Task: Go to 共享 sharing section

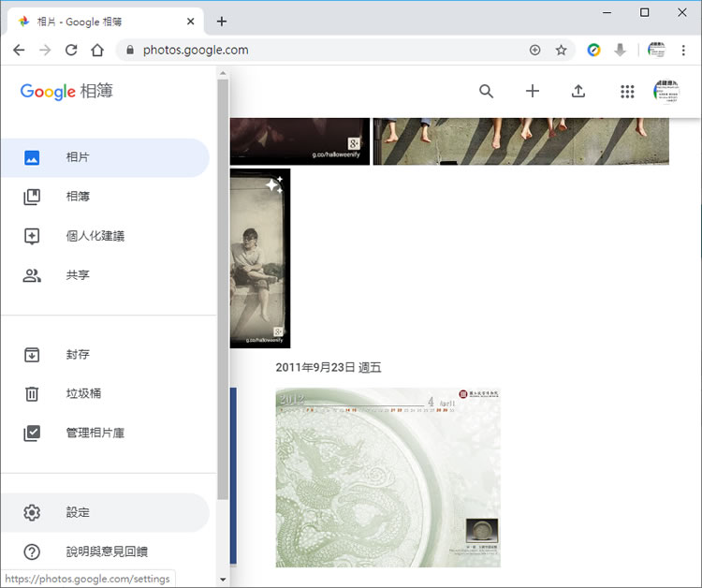Action: [x=105, y=275]
